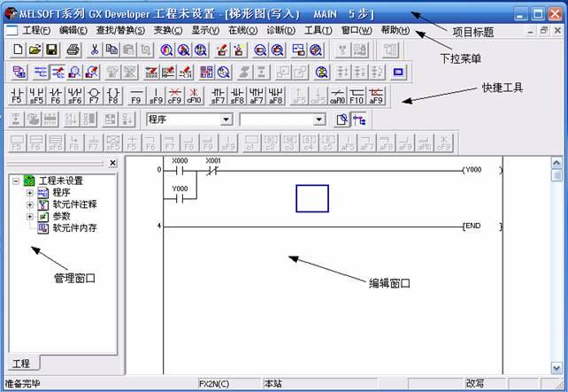Open the empty second combo box
This screenshot has width=568, height=392.
319,119
